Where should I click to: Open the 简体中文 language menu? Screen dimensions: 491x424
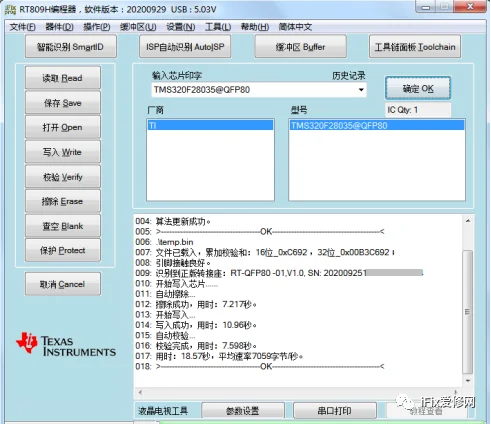point(295,27)
